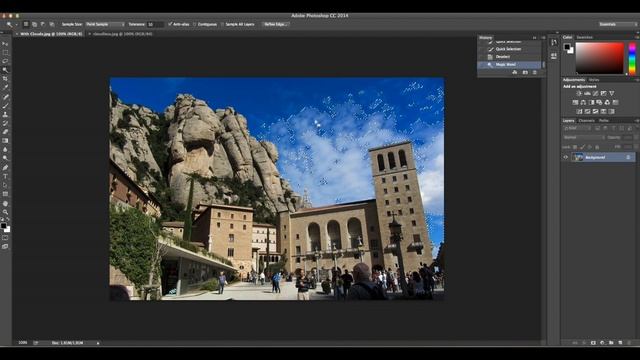Choose Intersect with selection mode button
This screenshot has width=640, height=360.
[x=52, y=24]
